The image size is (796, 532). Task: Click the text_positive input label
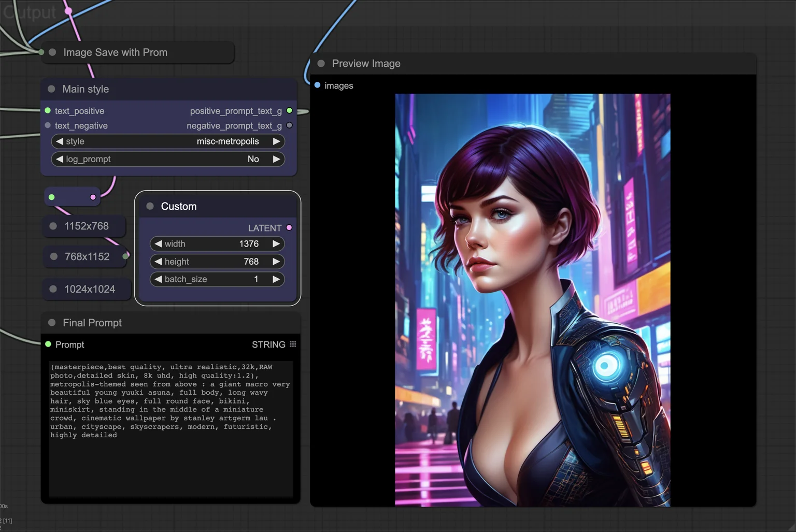pyautogui.click(x=79, y=111)
